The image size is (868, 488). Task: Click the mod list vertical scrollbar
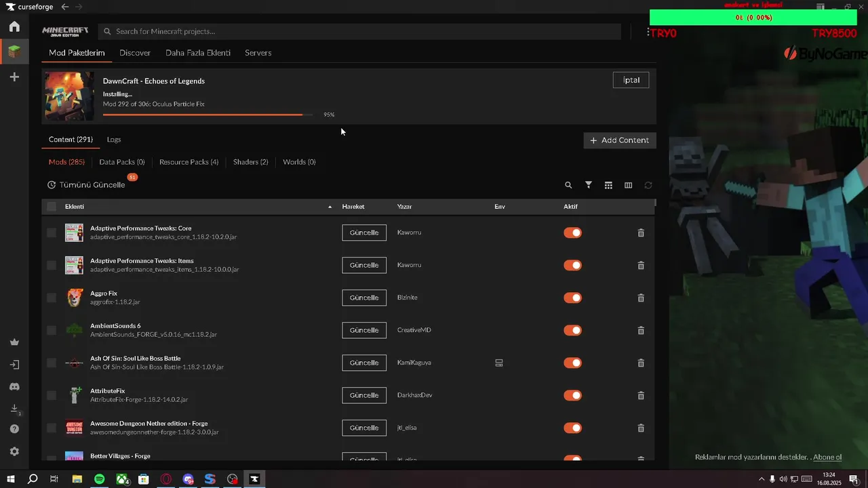[x=655, y=201]
